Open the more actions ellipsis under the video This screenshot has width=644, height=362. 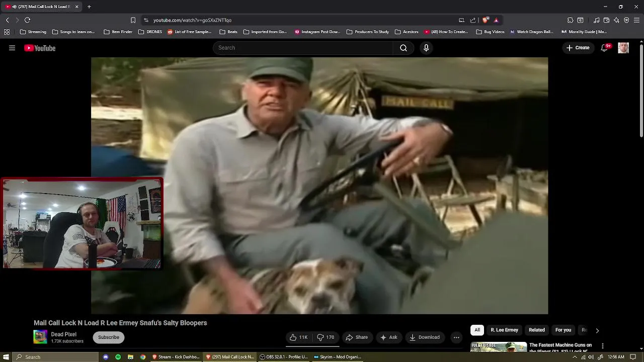tap(456, 337)
